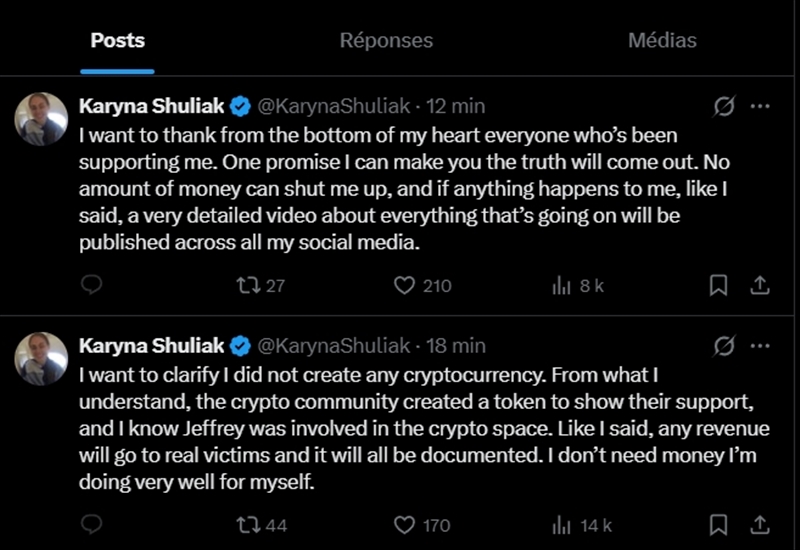800x550 pixels.
Task: Switch to the Réponses tab
Action: tap(386, 41)
